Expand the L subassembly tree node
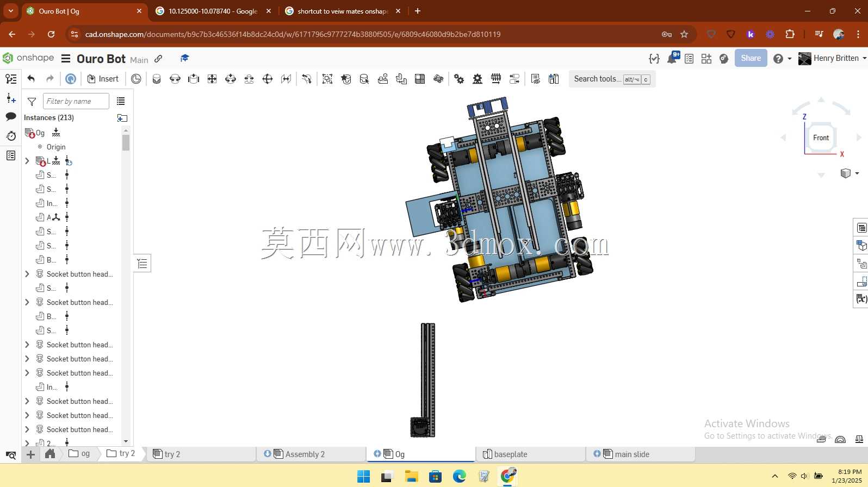The image size is (868, 487). [27, 161]
